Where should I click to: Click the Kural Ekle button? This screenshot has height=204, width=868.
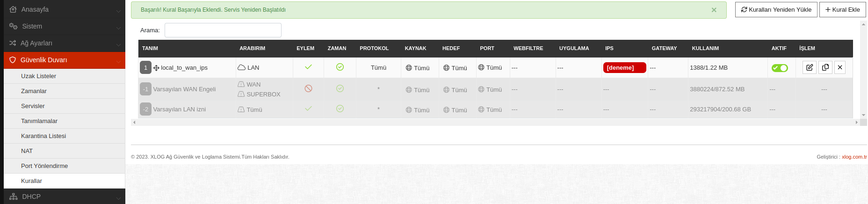pos(842,9)
